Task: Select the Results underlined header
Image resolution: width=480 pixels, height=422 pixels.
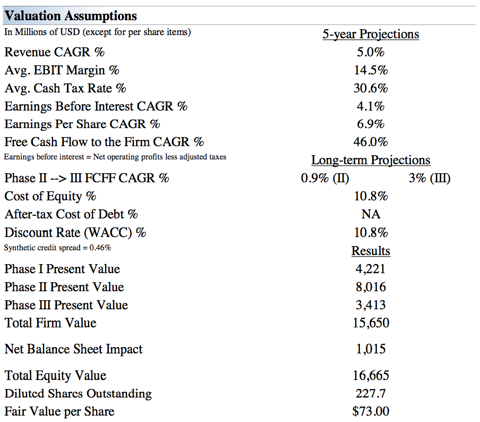Action: pos(371,251)
